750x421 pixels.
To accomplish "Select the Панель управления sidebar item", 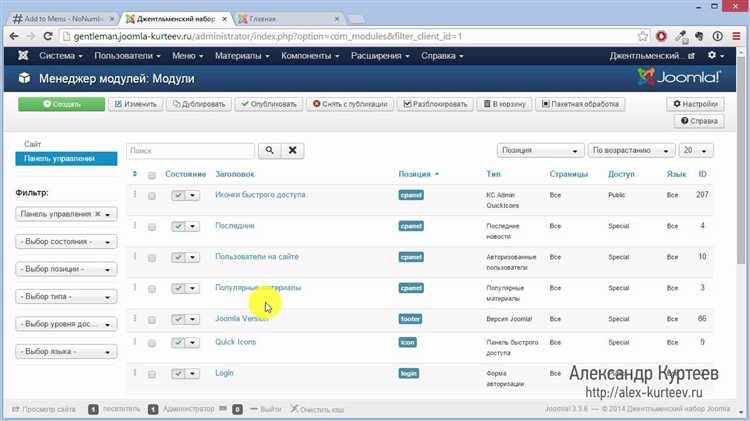I will pyautogui.click(x=66, y=158).
